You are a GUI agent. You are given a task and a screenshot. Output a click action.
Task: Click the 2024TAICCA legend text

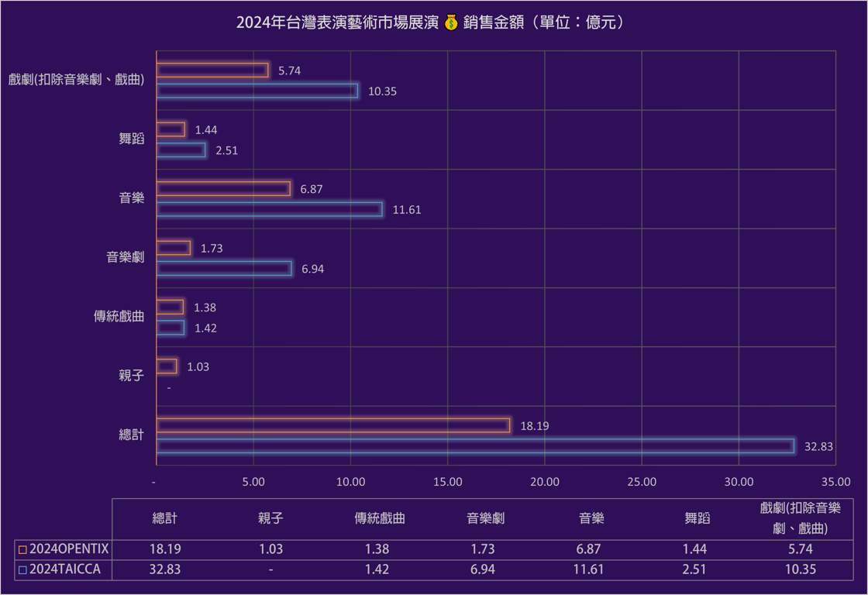[65, 569]
